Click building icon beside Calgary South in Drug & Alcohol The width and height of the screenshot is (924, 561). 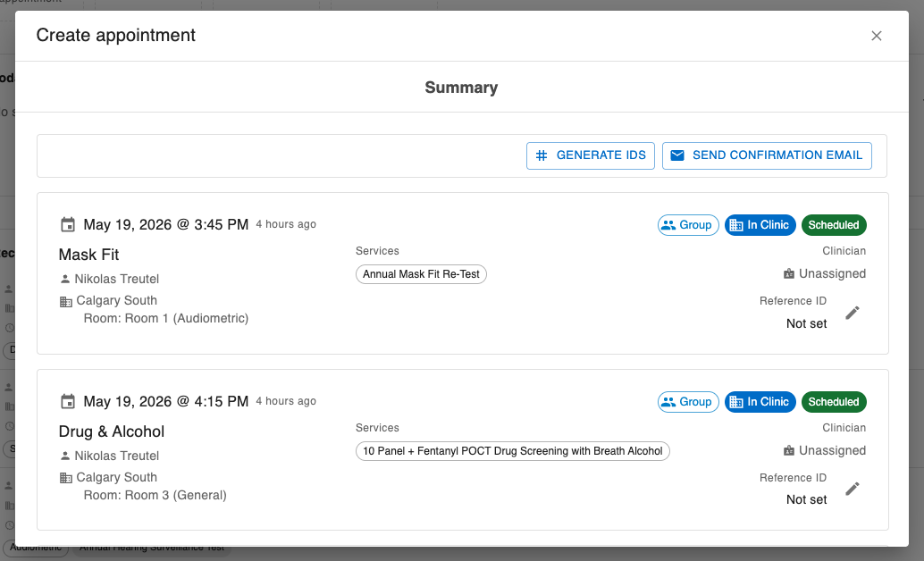66,478
